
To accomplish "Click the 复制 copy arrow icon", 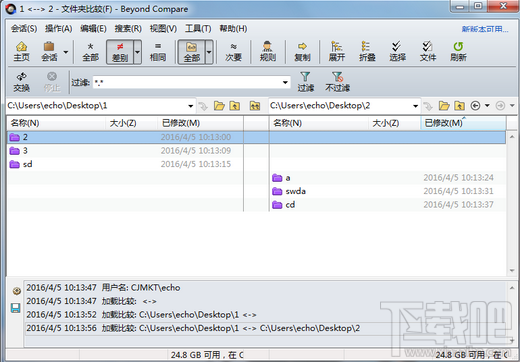I will [x=302, y=52].
